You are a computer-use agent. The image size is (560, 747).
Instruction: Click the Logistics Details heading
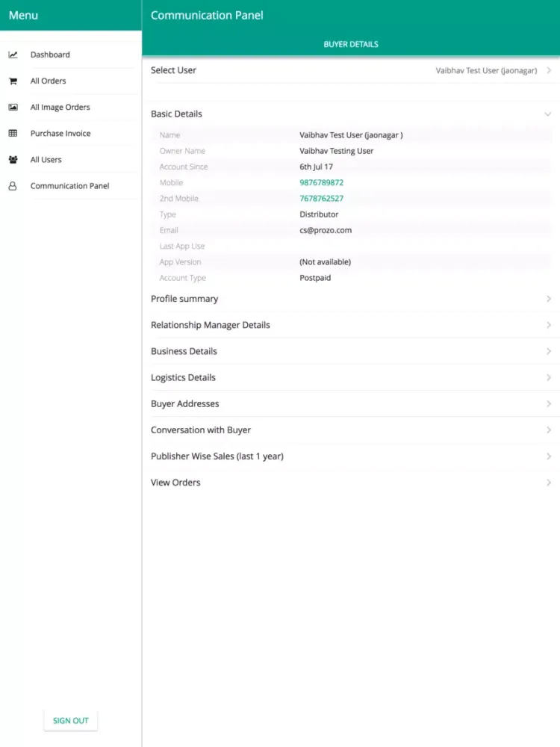[x=183, y=377]
